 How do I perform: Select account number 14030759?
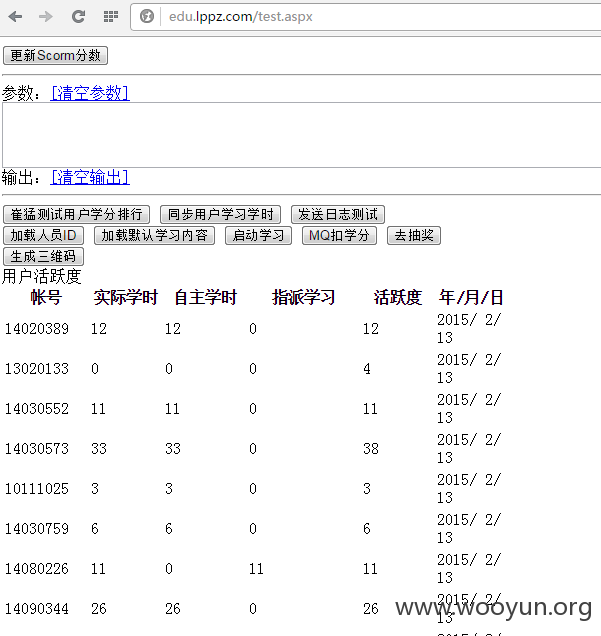(x=37, y=529)
